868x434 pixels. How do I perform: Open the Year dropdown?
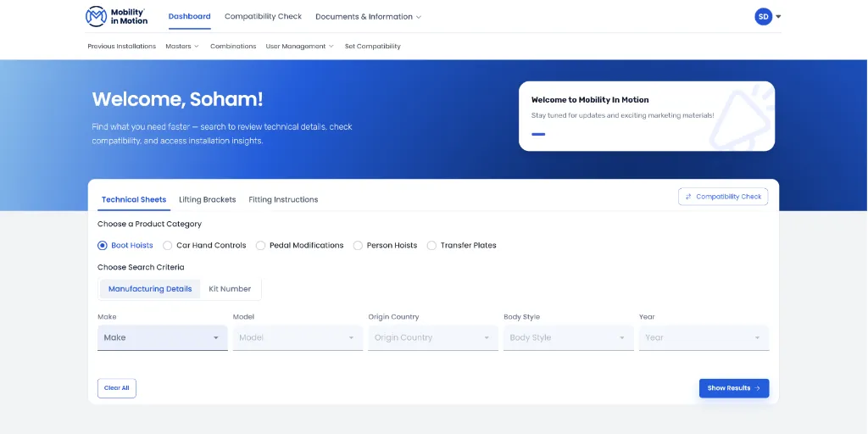coord(704,337)
